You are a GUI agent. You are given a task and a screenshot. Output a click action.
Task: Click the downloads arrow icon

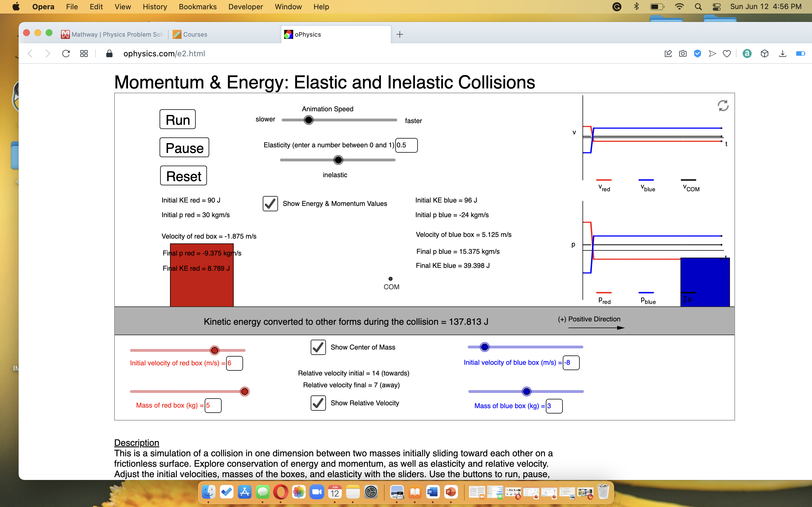click(782, 54)
